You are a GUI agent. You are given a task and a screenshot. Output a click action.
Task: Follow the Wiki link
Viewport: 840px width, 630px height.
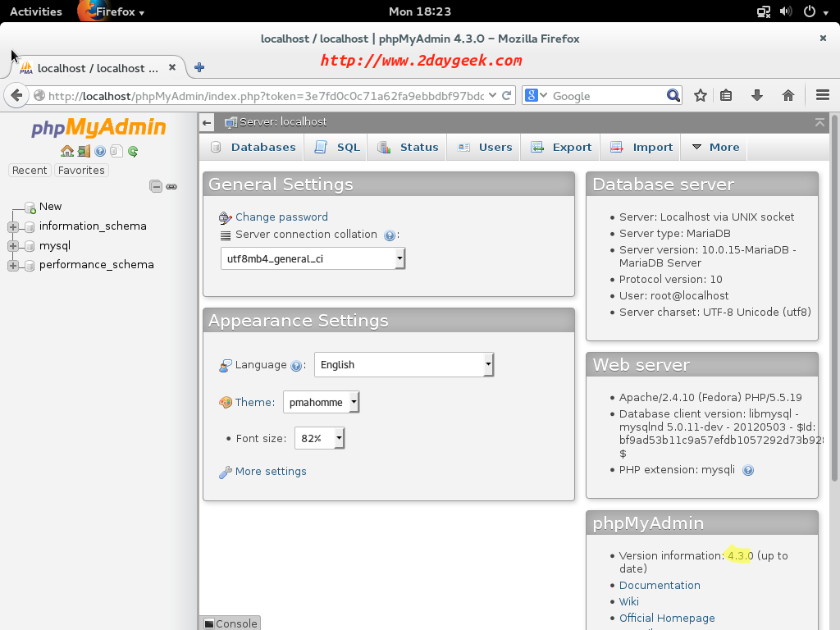point(629,601)
